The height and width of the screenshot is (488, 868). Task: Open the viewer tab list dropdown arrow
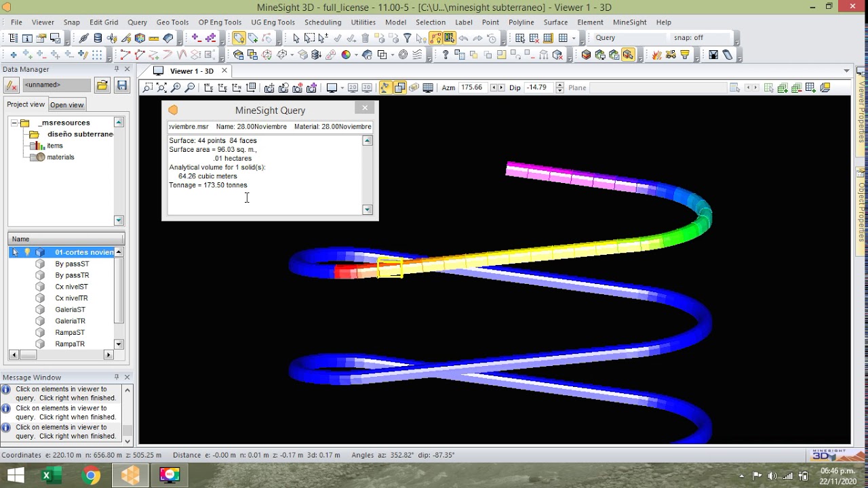[x=846, y=71]
